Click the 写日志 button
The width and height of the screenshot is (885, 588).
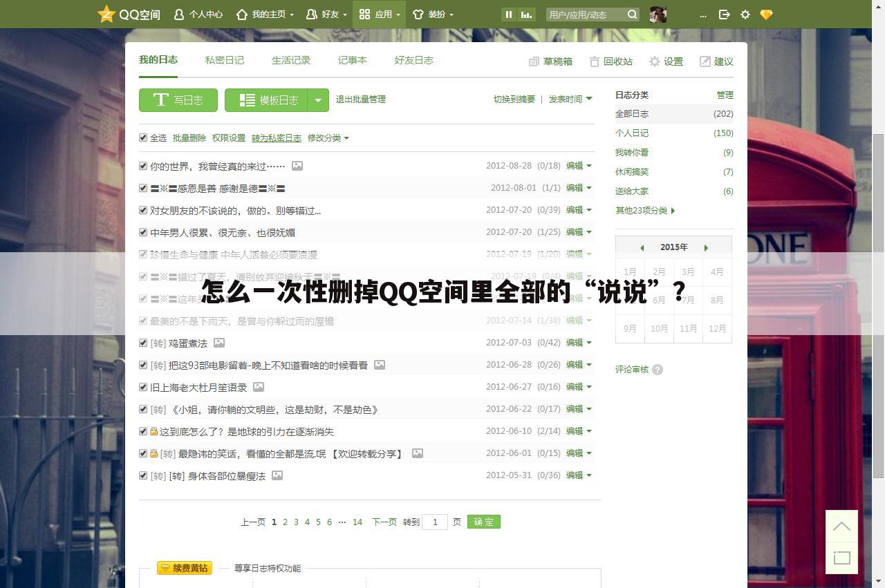(178, 100)
